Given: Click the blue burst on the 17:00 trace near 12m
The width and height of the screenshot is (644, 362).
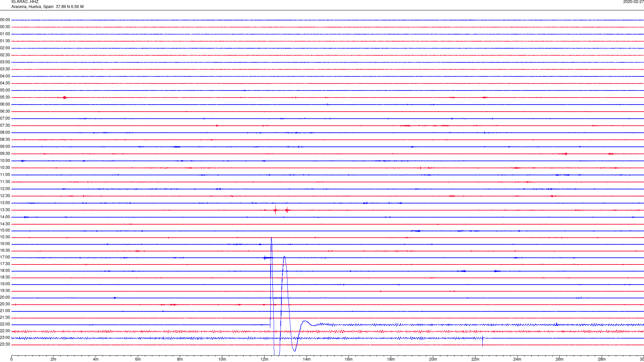Looking at the screenshot, I should 267,258.
